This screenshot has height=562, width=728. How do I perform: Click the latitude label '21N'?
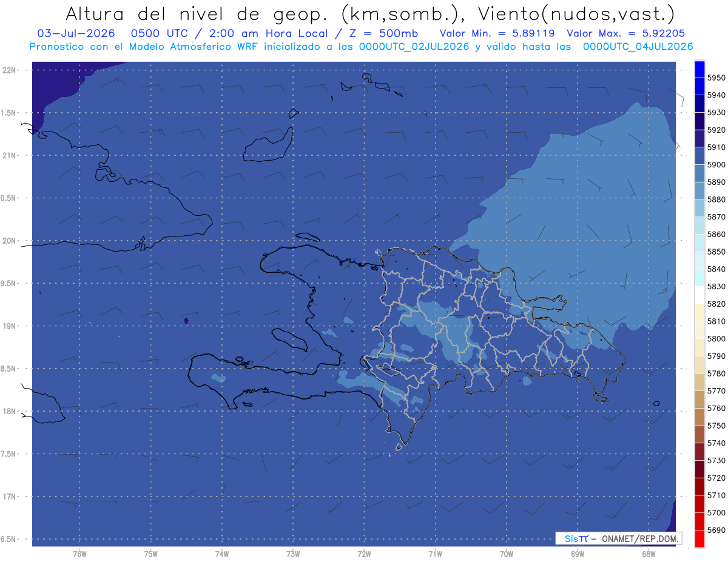pyautogui.click(x=9, y=155)
